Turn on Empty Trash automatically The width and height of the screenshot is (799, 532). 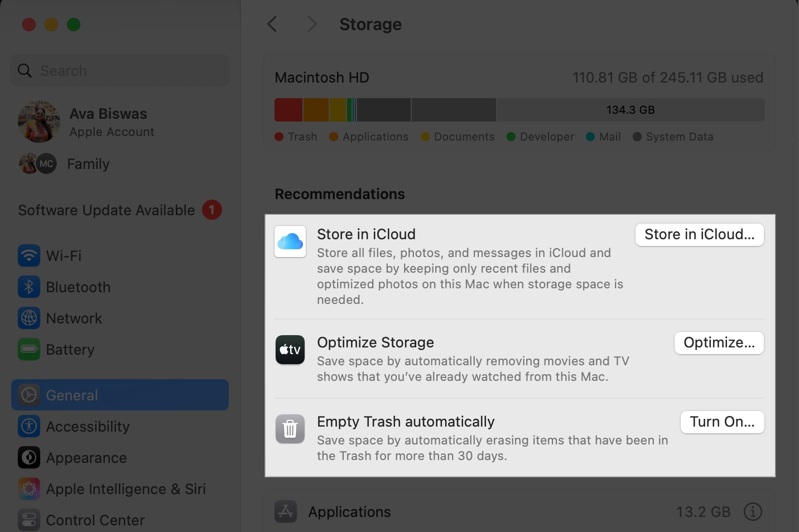coord(722,422)
